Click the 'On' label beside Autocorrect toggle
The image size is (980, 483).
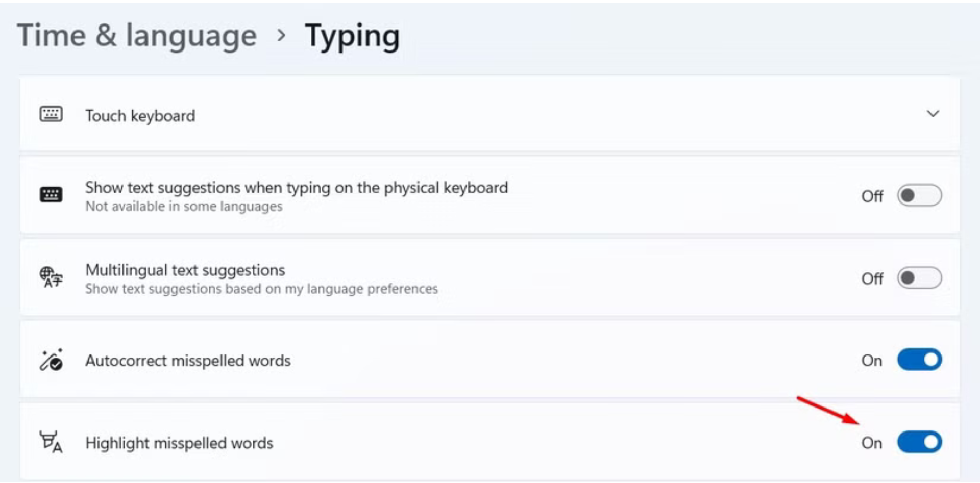[872, 361]
